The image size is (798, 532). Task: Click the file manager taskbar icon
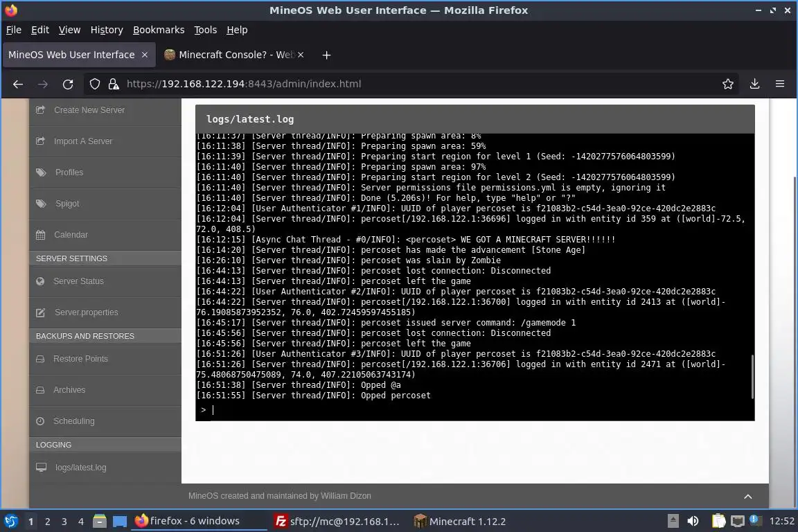click(x=100, y=521)
